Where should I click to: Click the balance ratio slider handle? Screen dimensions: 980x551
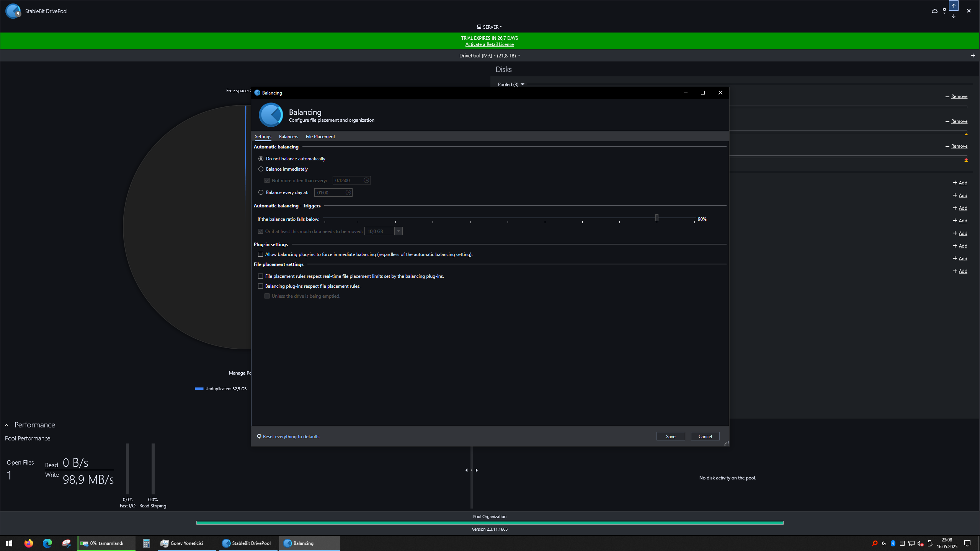coord(657,218)
